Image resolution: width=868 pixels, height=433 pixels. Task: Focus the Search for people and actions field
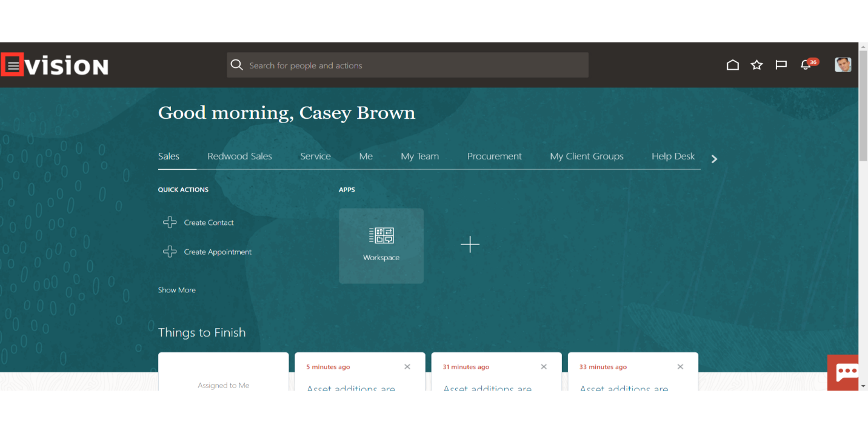pyautogui.click(x=407, y=65)
